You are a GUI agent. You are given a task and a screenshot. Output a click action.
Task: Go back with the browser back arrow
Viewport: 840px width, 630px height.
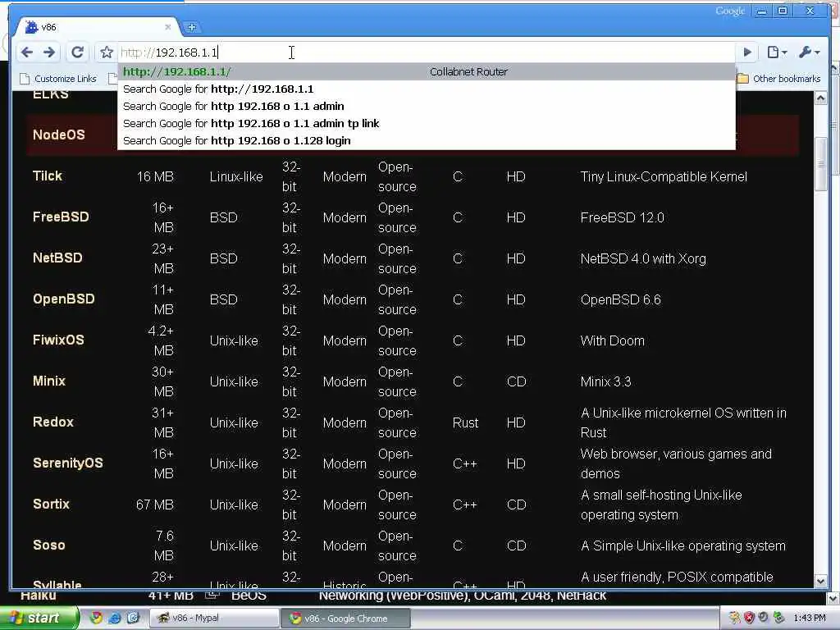point(27,52)
